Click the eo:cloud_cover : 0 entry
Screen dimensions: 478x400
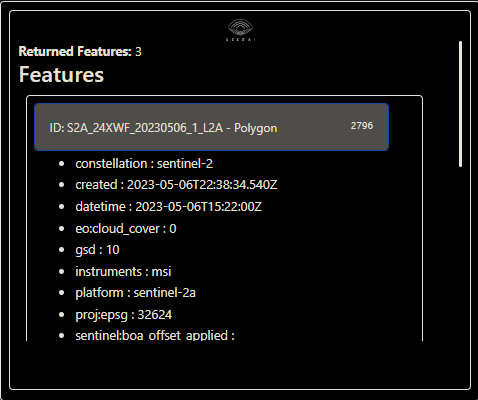pyautogui.click(x=126, y=229)
